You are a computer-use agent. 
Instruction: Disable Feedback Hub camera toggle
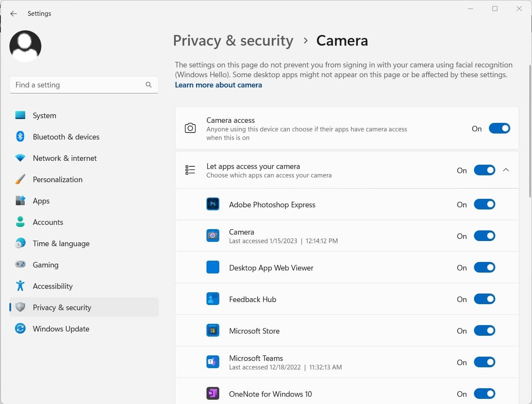(484, 299)
